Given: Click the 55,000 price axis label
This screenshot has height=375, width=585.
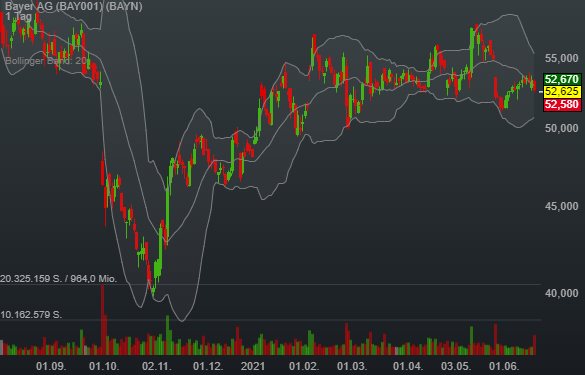Looking at the screenshot, I should pyautogui.click(x=561, y=58).
